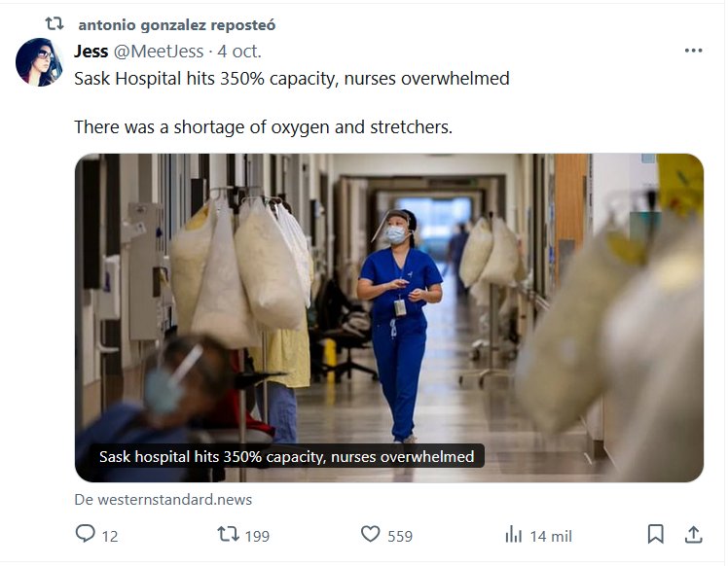This screenshot has width=728, height=566.
Task: Repost the tweet using the repost icon
Action: click(227, 534)
